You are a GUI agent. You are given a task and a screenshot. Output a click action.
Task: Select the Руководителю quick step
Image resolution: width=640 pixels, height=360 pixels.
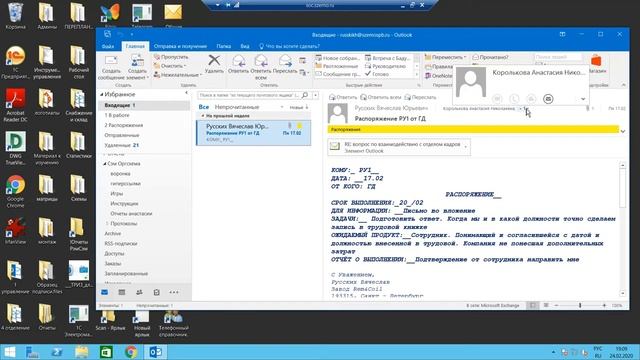tap(385, 66)
